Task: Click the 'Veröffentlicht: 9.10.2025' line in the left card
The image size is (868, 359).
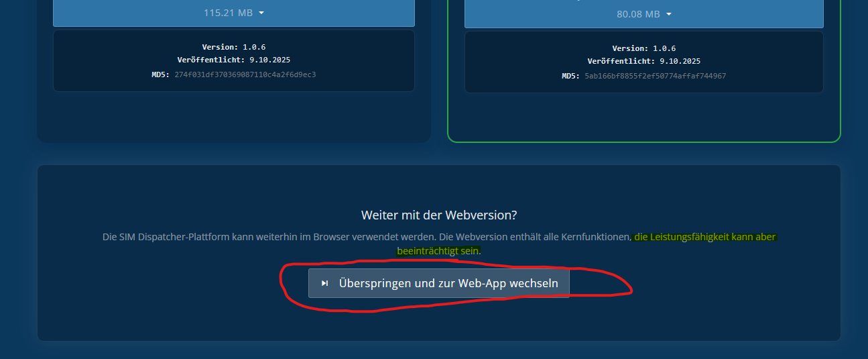Action: (x=233, y=60)
